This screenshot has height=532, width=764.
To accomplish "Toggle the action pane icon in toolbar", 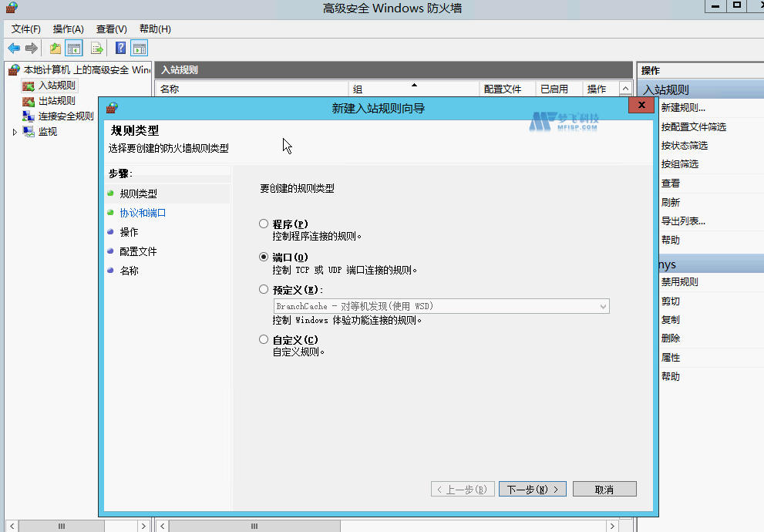I will [139, 48].
